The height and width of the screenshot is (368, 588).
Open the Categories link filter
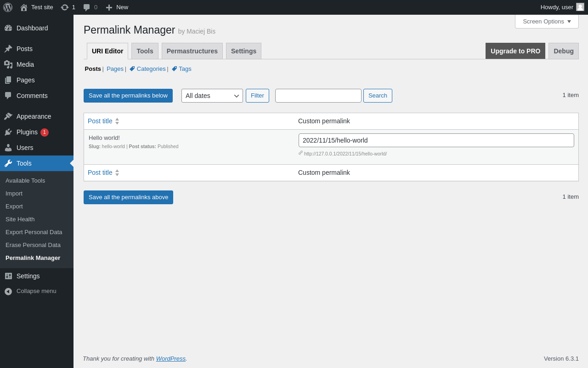tap(151, 69)
